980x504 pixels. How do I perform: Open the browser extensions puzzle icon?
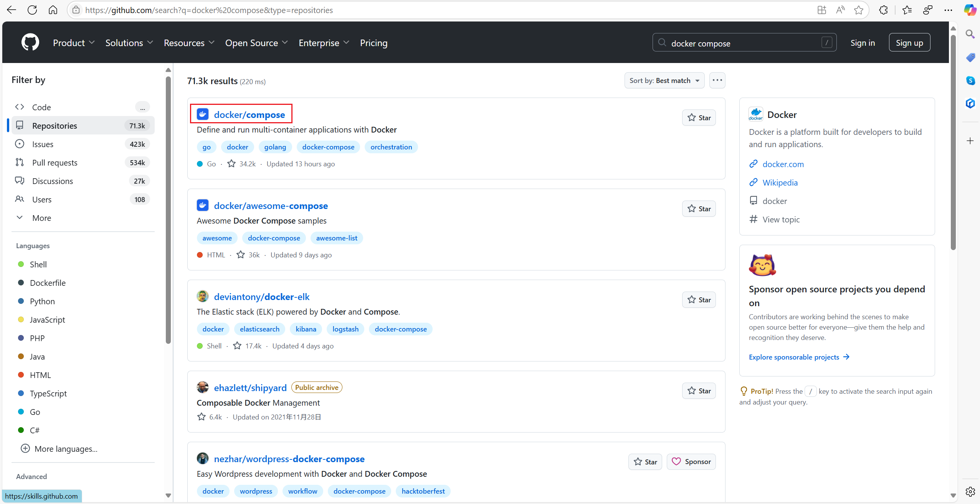click(x=883, y=10)
